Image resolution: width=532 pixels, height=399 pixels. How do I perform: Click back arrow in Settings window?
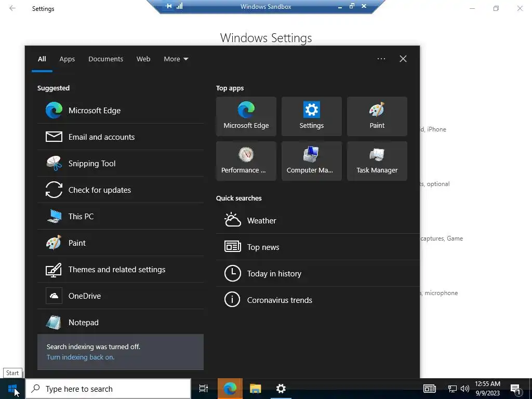pyautogui.click(x=12, y=8)
